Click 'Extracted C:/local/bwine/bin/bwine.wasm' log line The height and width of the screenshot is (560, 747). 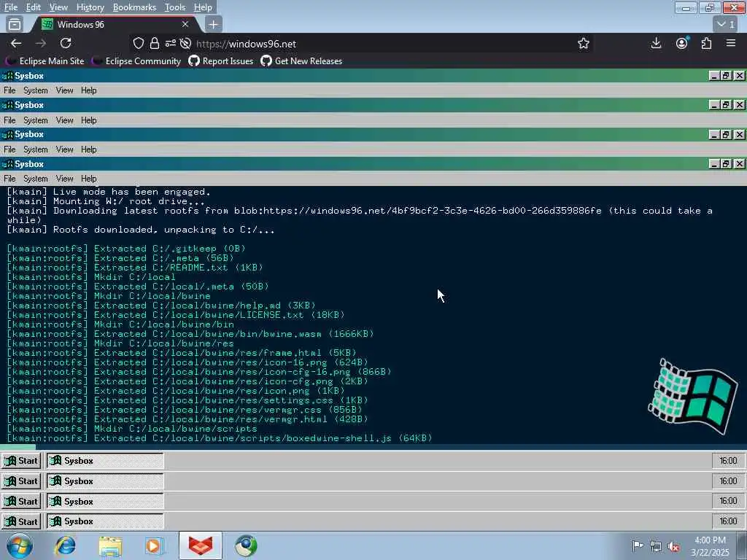[190, 334]
